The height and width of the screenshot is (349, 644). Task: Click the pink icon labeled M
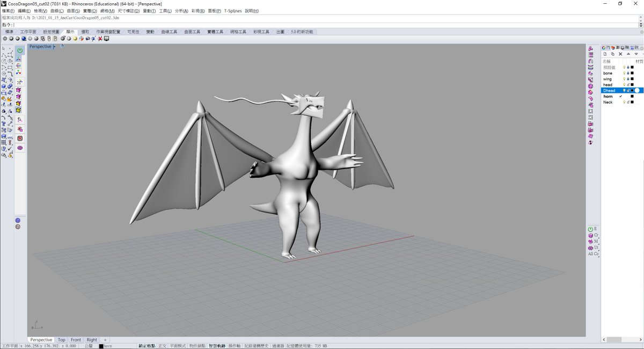click(590, 242)
